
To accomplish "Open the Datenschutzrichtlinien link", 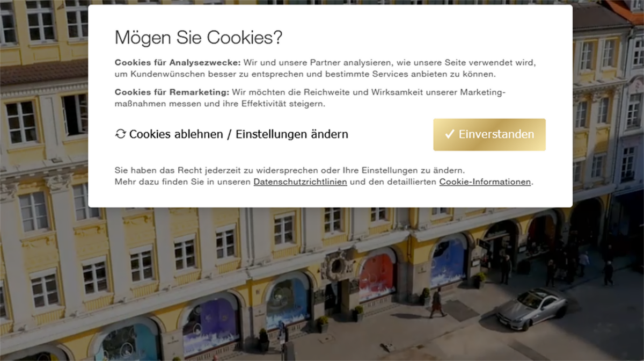I will [x=300, y=182].
